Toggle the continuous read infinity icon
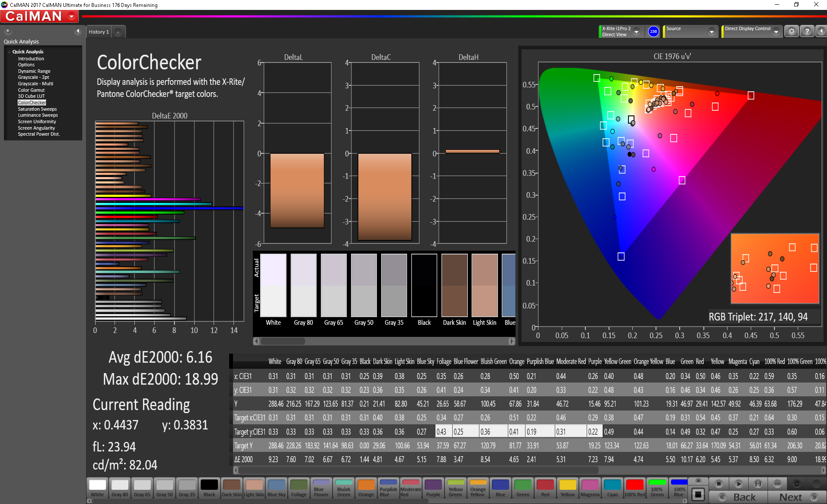Viewport: 827px width, 504px height. [777, 484]
